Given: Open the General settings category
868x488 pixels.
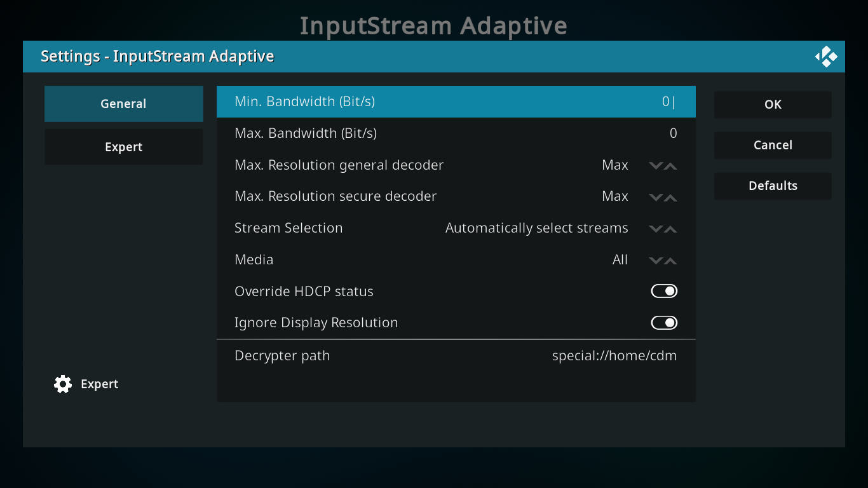Looking at the screenshot, I should click(123, 104).
